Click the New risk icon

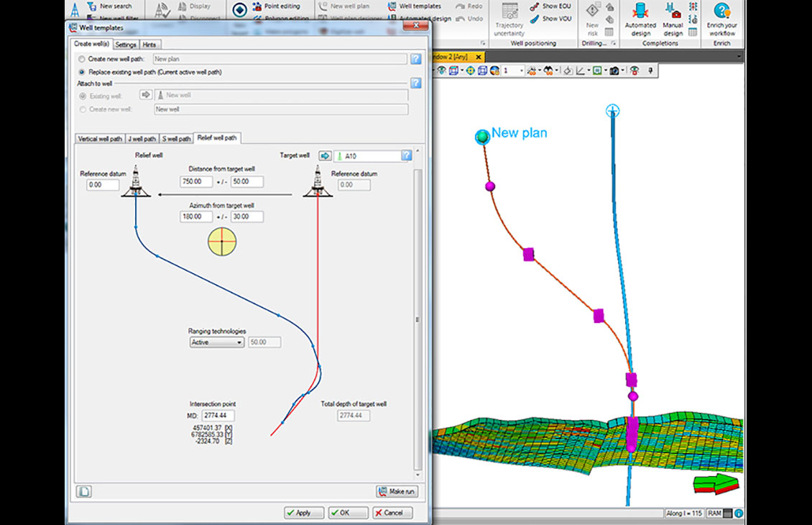(592, 10)
